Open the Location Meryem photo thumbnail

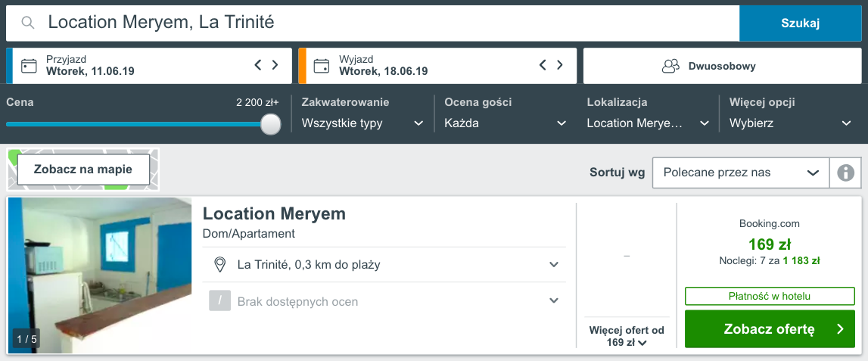[100, 275]
